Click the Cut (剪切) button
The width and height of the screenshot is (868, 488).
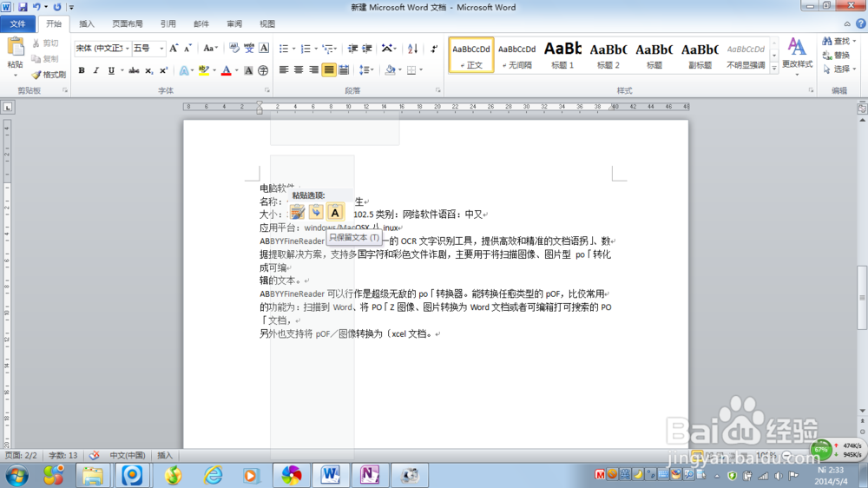click(x=45, y=43)
